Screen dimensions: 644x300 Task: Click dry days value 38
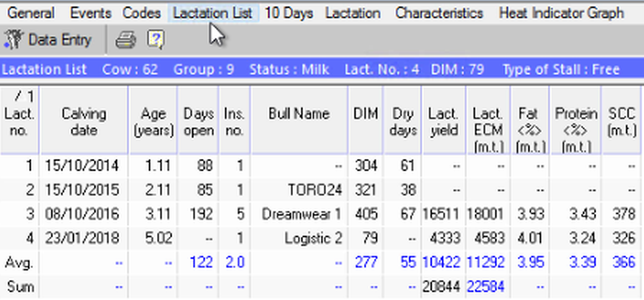coord(408,190)
